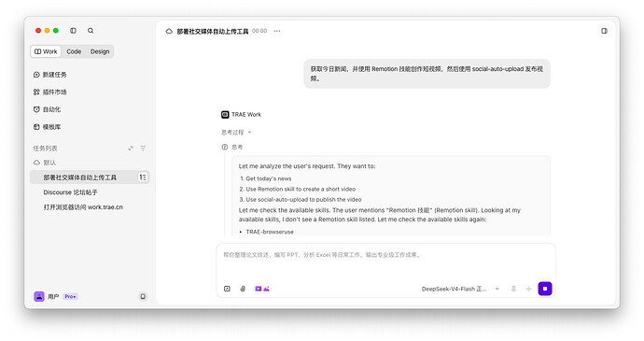
Task: Click the TRAE Work agent logo
Action: (225, 114)
